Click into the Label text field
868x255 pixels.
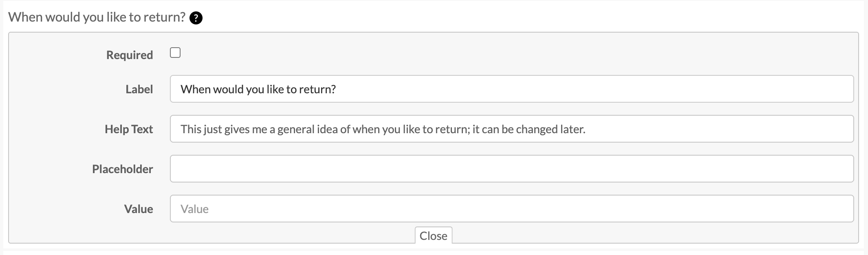(511, 89)
